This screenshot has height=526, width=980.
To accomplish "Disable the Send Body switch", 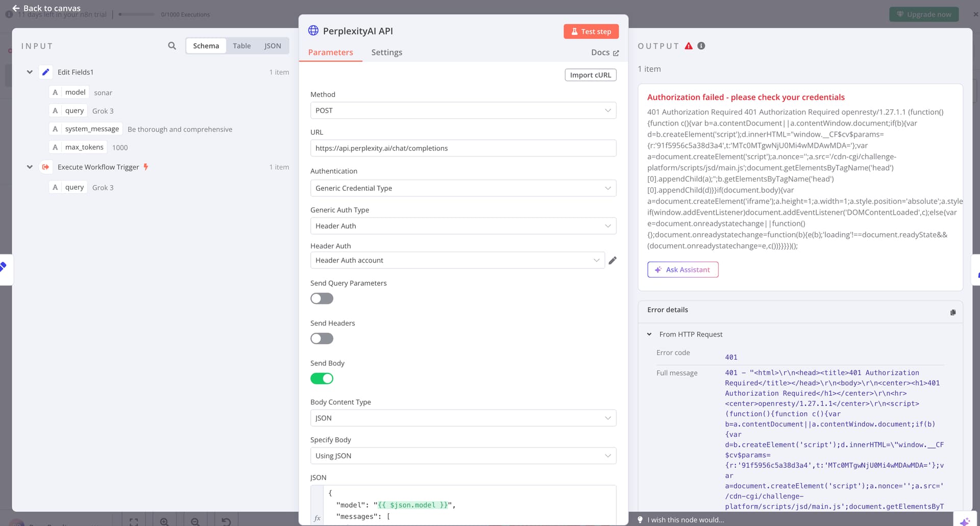I will click(322, 379).
